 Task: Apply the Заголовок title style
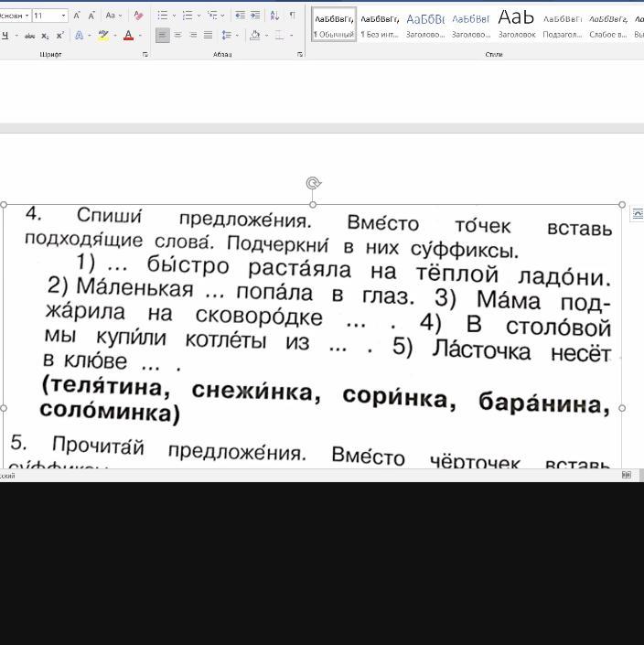[517, 26]
